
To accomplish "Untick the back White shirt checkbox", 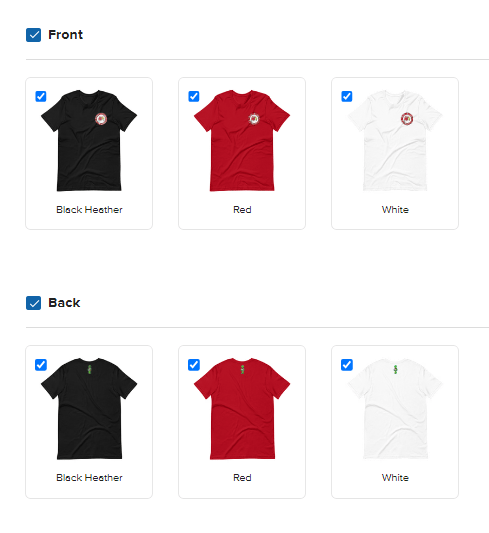I will point(347,365).
